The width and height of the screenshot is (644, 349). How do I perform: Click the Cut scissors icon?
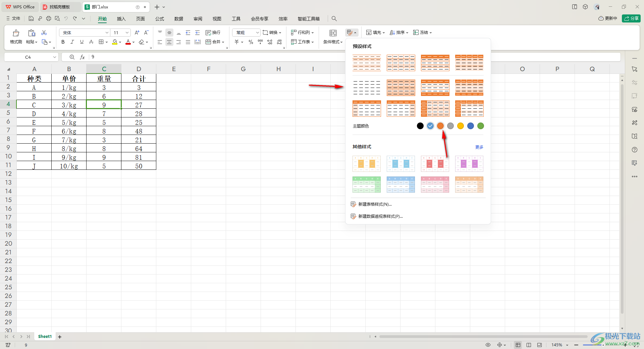(44, 33)
